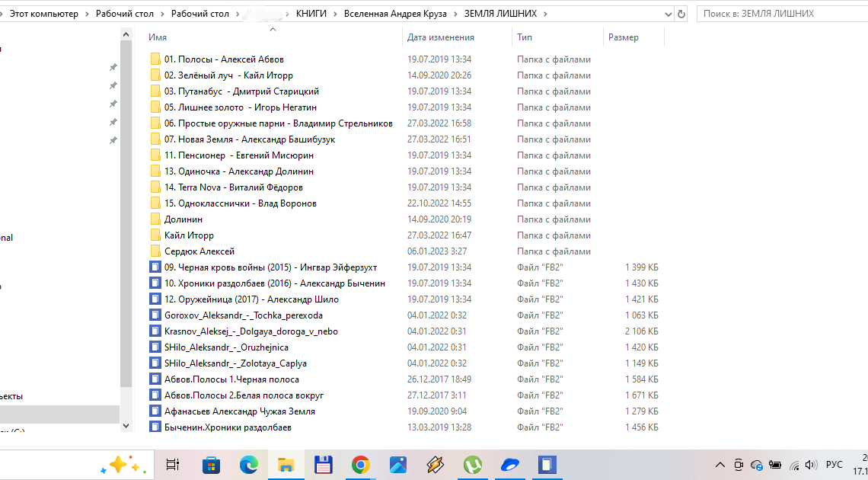
Task: Click the search box for ЗЕМЛЯ ЛИШНИХ
Action: click(780, 14)
